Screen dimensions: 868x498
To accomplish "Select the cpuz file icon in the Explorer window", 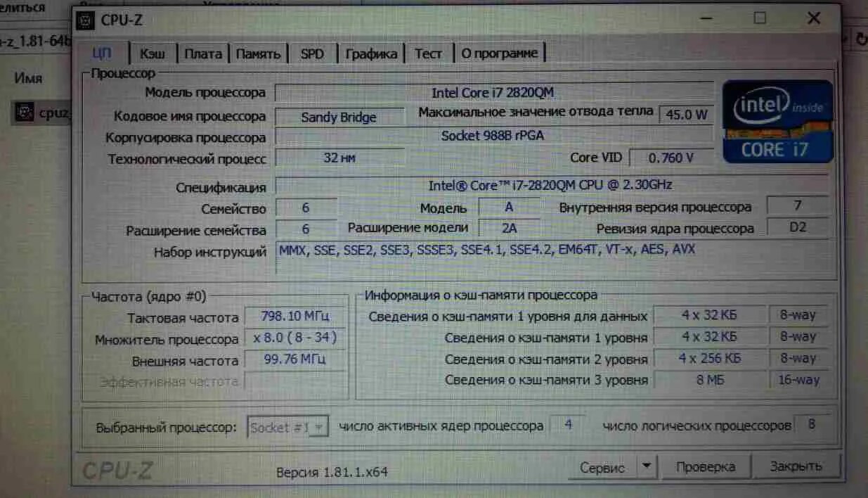I will [x=26, y=111].
